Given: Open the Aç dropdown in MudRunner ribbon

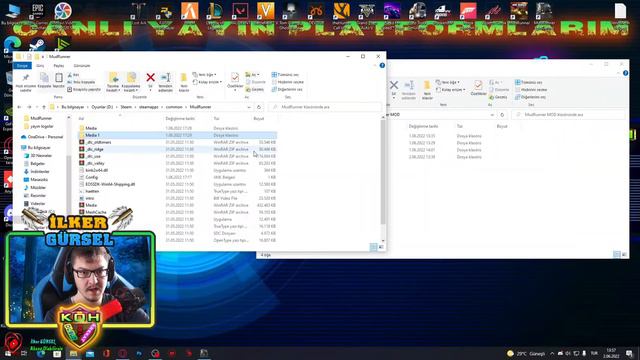Looking at the screenshot, I should 252,75.
